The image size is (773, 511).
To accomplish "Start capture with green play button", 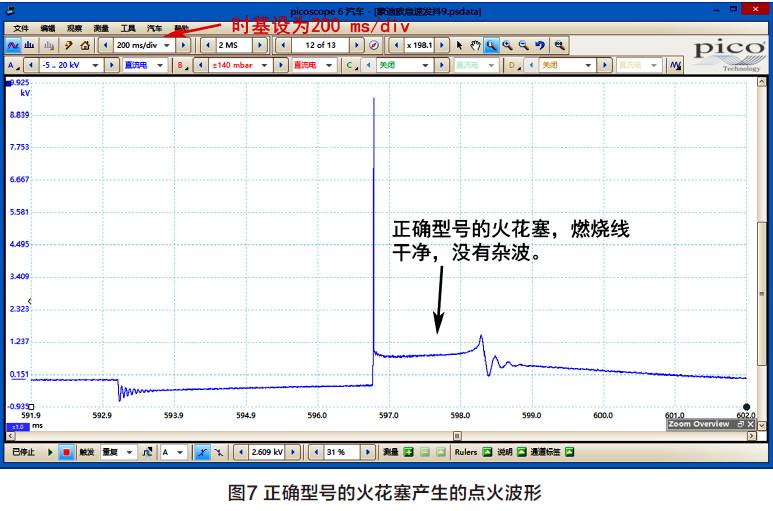I will coord(50,452).
